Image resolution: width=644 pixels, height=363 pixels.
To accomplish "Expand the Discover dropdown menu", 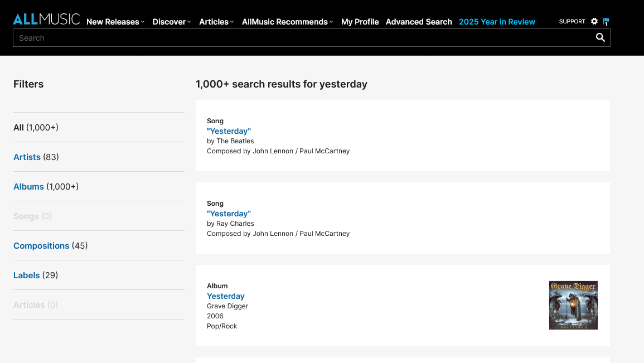I will [x=172, y=22].
